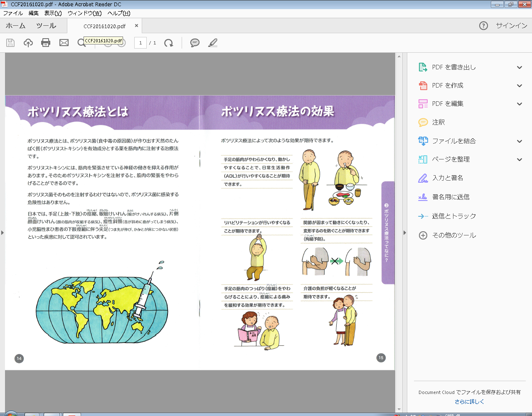Click the save file floppy disk icon
This screenshot has width=532, height=416.
(10, 43)
